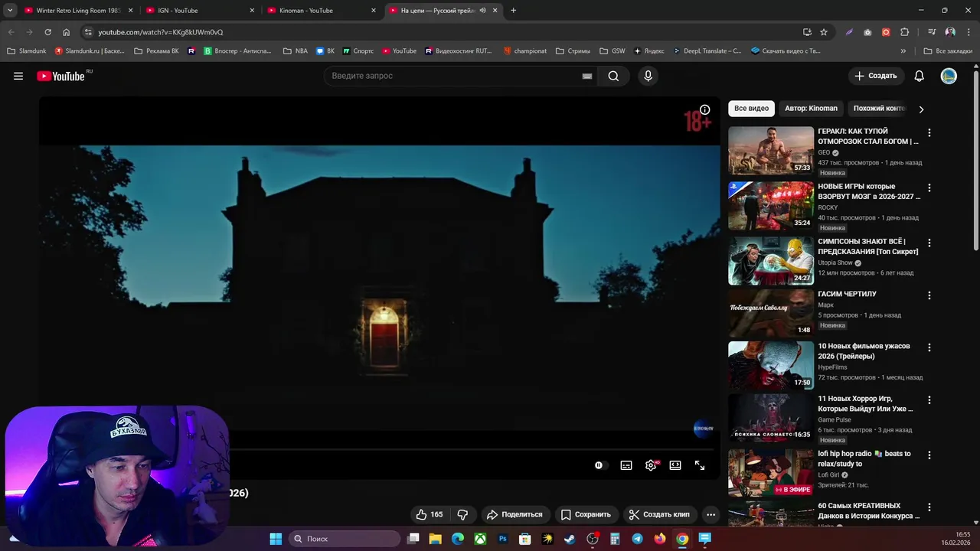
Task: Create a clip with Создать клип
Action: [659, 514]
